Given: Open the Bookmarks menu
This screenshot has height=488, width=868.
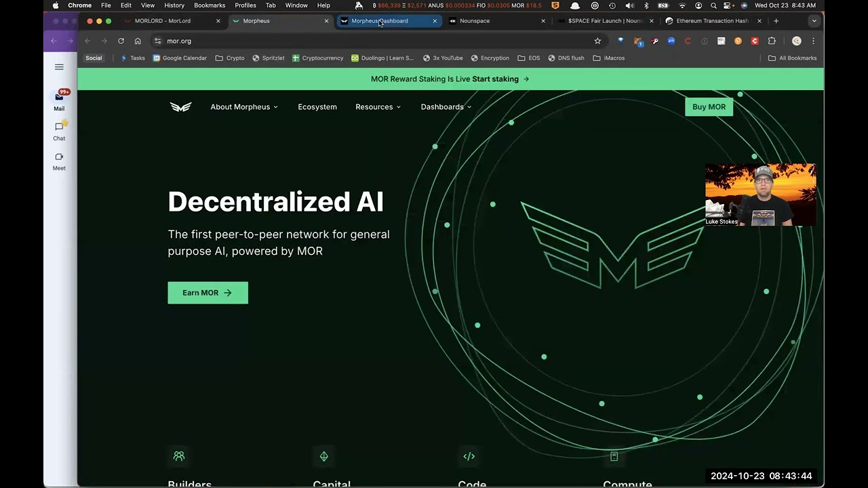Looking at the screenshot, I should click(x=210, y=5).
